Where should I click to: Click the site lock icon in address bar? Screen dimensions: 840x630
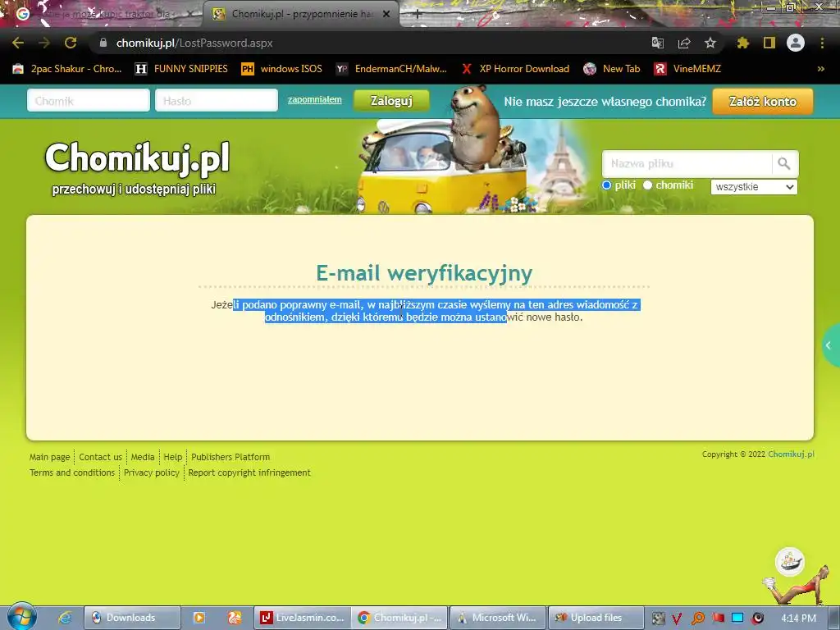103,43
